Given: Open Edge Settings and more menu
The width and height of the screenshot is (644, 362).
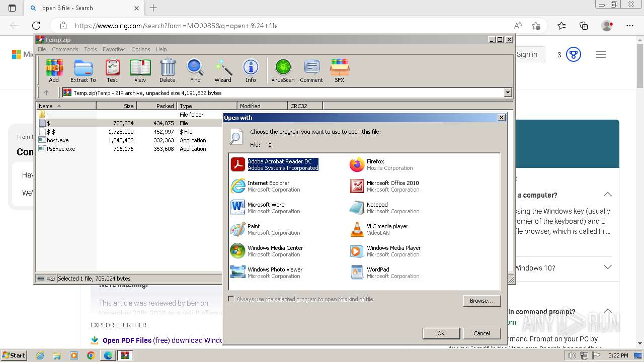Looking at the screenshot, I should click(x=629, y=26).
